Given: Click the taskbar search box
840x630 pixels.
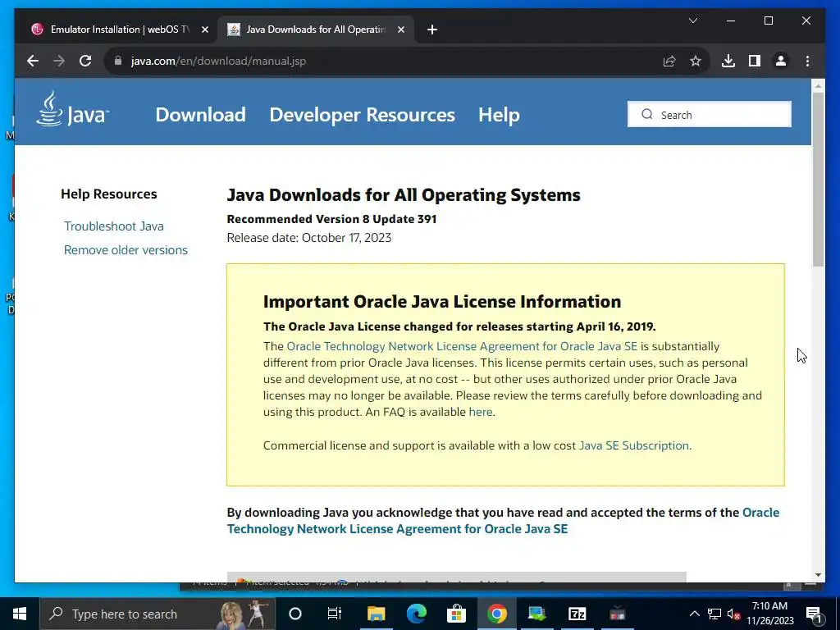Looking at the screenshot, I should tap(157, 614).
